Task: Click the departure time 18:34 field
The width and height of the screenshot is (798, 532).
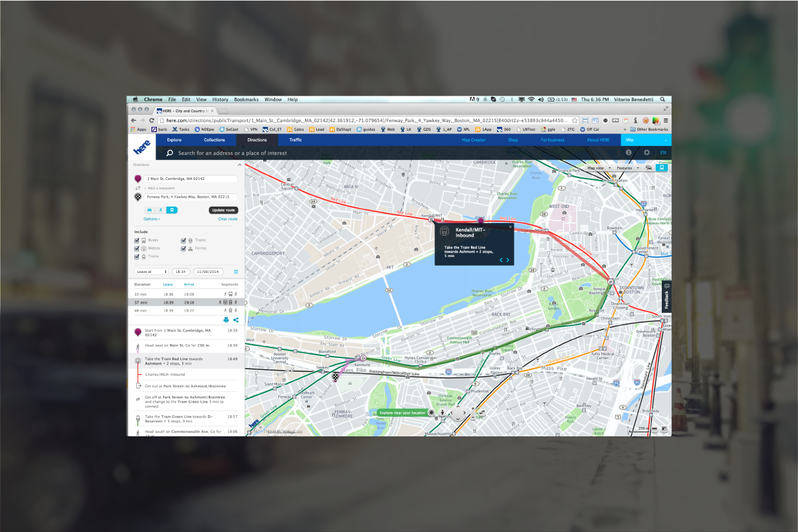Action: point(181,272)
